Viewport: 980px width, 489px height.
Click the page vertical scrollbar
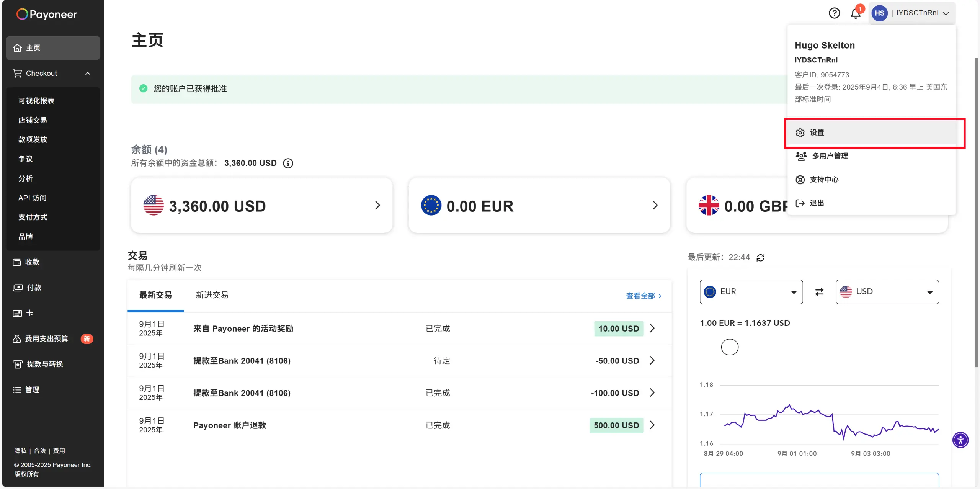click(976, 213)
